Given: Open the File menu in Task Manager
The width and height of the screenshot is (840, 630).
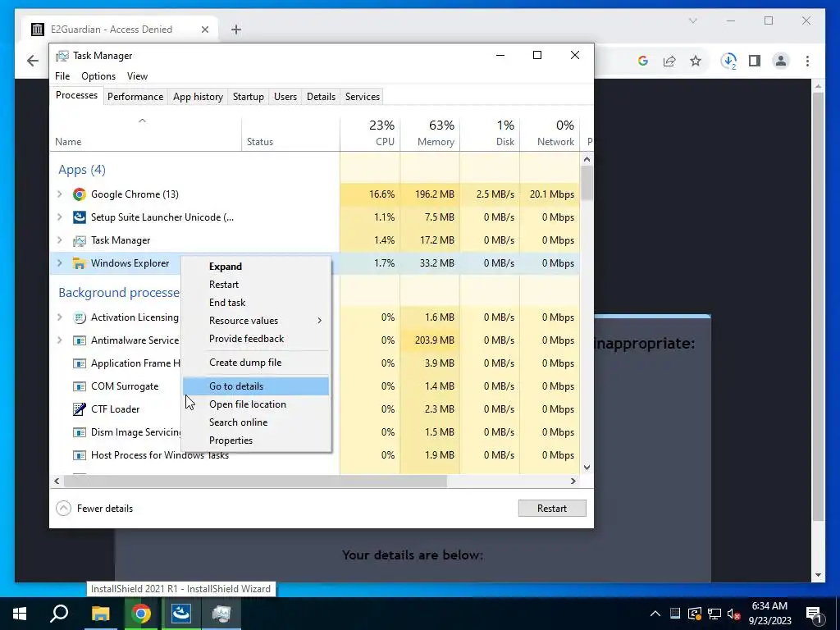Looking at the screenshot, I should [62, 76].
